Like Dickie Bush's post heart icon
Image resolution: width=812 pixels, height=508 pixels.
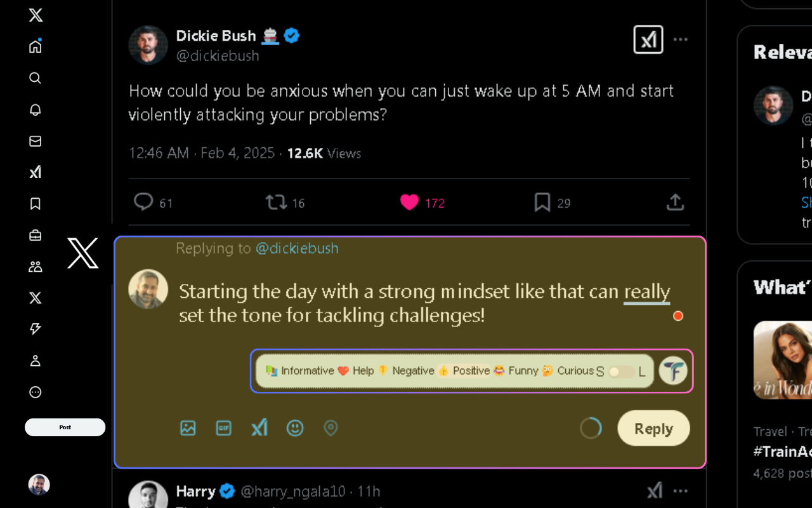409,203
